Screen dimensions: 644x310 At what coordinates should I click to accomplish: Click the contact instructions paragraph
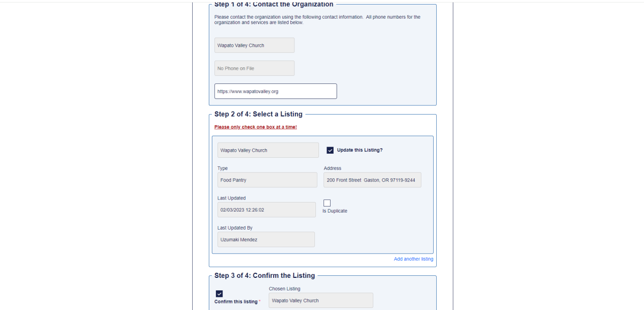click(x=317, y=20)
